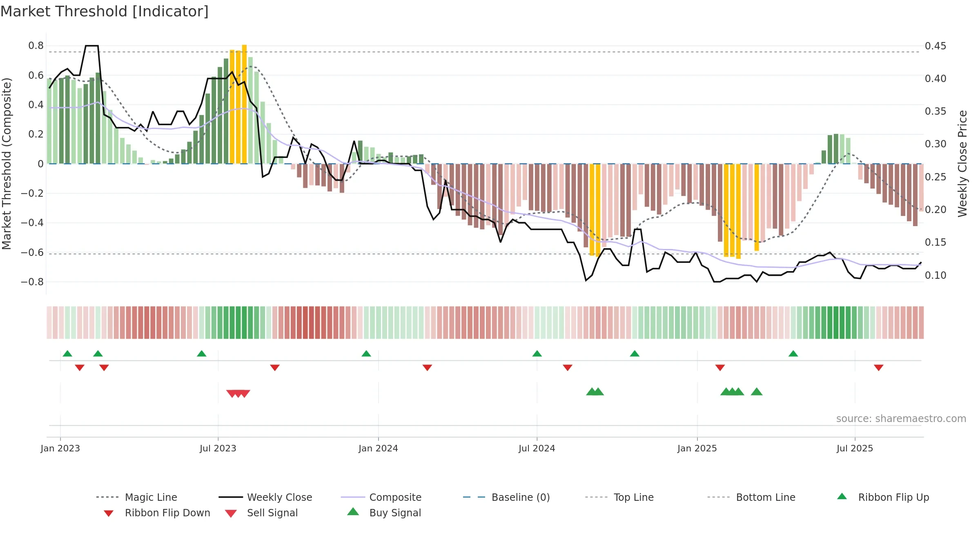Click the Ribbon Flip Up marker in October 2024
This screenshot has height=551, width=980.
pos(635,353)
